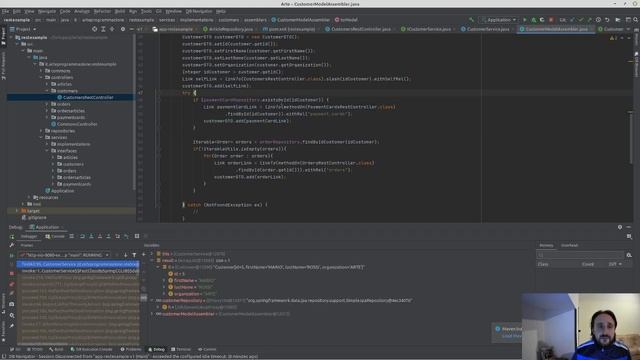Open the Git menu

click(x=159, y=11)
